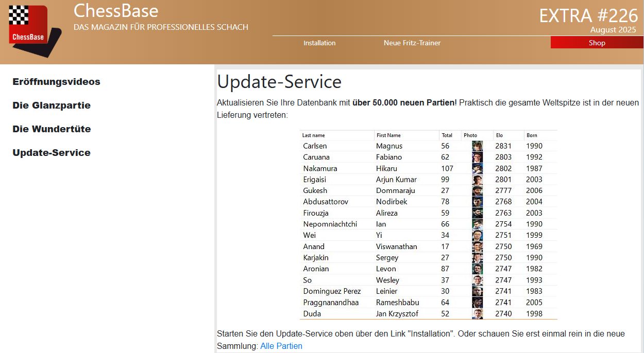Open Neue Fritz-Trainer menu item

(x=412, y=43)
